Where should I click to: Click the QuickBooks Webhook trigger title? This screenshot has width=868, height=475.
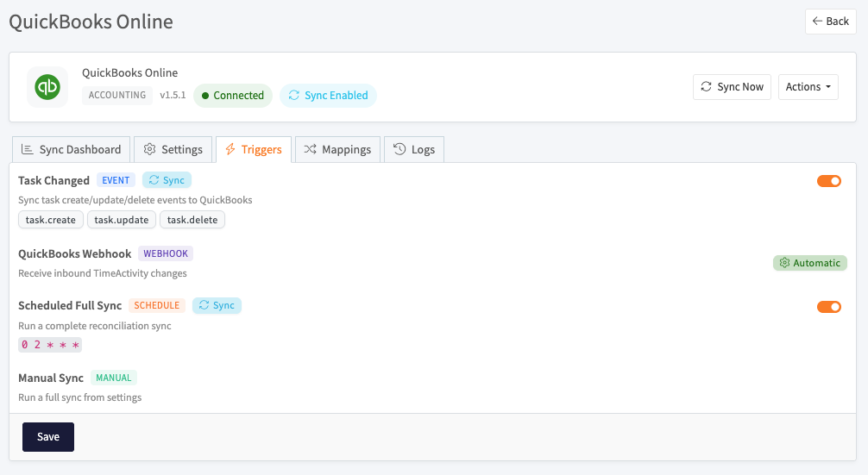tap(75, 253)
